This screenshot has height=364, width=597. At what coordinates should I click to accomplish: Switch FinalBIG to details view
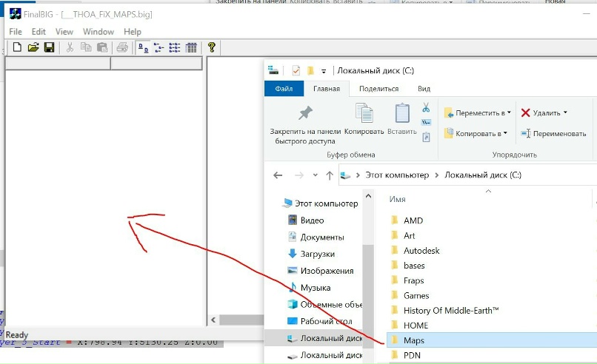[x=191, y=47]
